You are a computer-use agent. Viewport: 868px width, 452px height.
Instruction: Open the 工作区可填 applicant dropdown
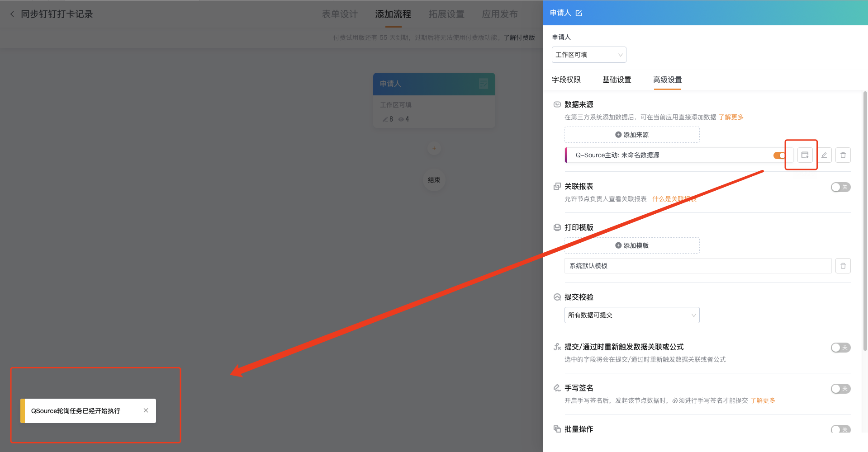tap(589, 55)
